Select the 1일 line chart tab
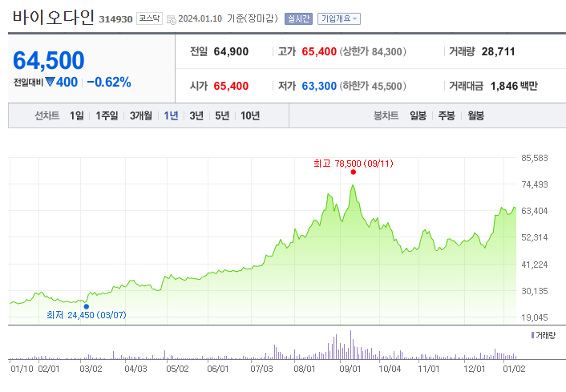The image size is (566, 392). [x=77, y=115]
